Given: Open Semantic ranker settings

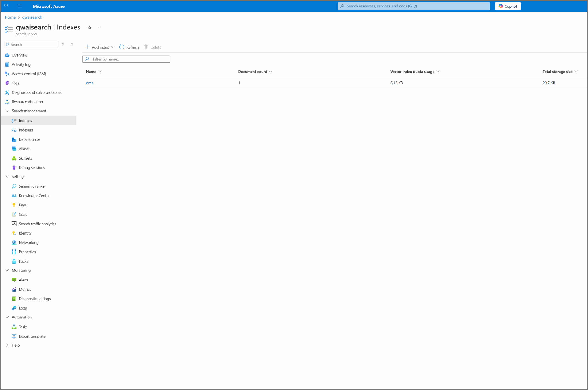Looking at the screenshot, I should pyautogui.click(x=32, y=186).
